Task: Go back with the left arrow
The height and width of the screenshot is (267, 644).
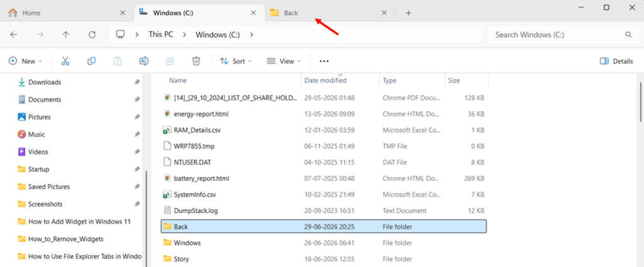Action: tap(14, 35)
